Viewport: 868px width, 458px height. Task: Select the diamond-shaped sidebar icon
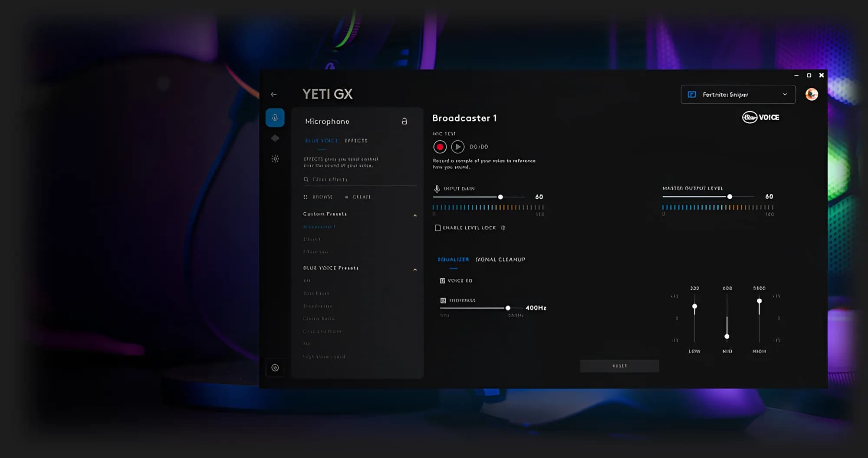pos(275,138)
